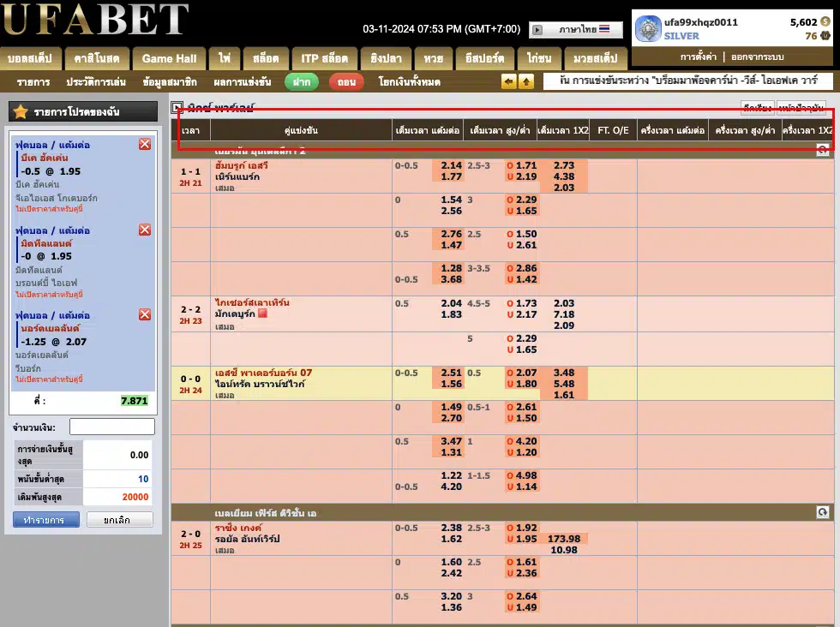Viewport: 840px width, 627px height.
Task: Switch to the Game Hall tab
Action: click(169, 58)
